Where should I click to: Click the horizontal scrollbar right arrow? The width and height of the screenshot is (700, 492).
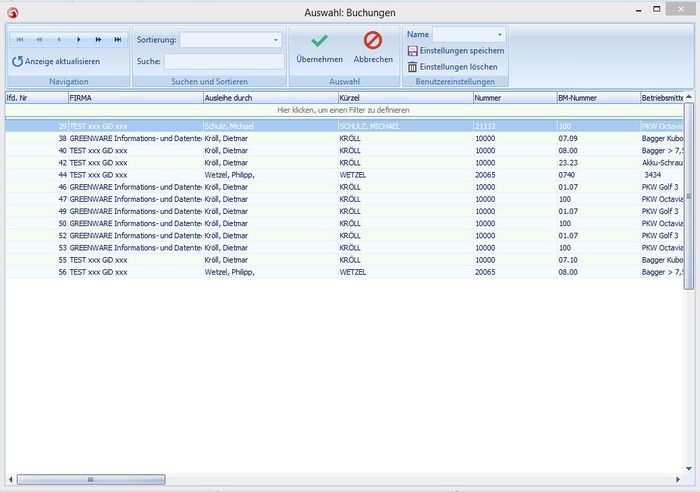[678, 479]
